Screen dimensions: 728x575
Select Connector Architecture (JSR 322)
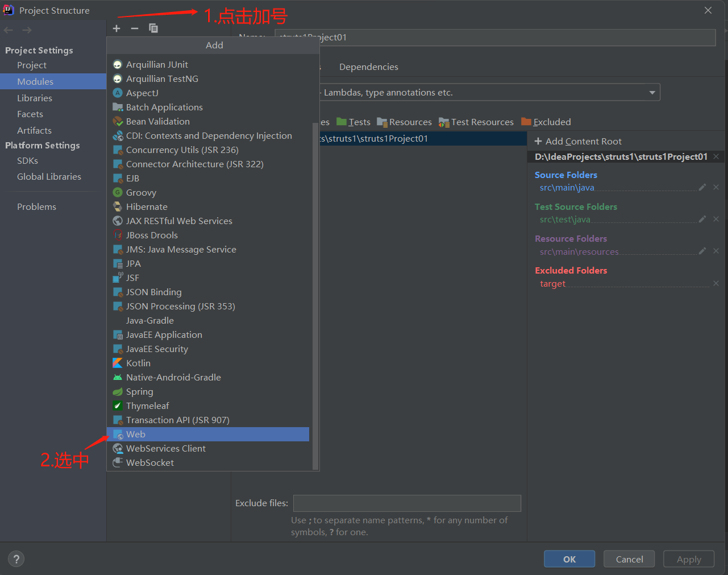pos(208,164)
